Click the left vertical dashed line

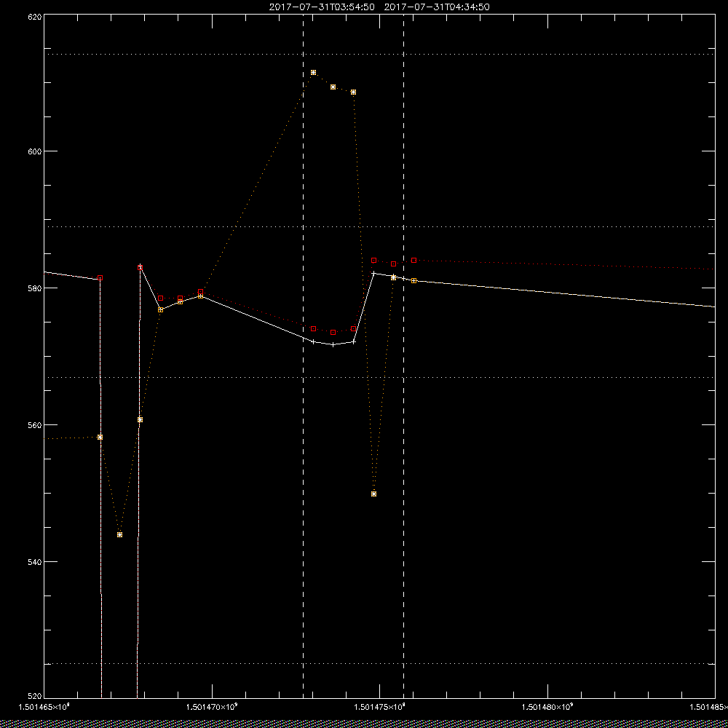pos(303,356)
